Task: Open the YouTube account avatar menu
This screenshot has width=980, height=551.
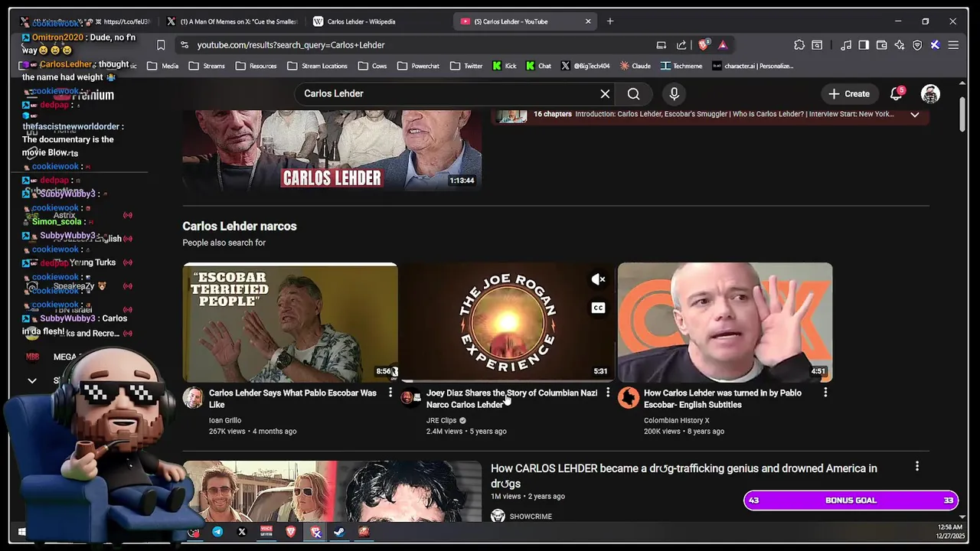Action: (930, 93)
